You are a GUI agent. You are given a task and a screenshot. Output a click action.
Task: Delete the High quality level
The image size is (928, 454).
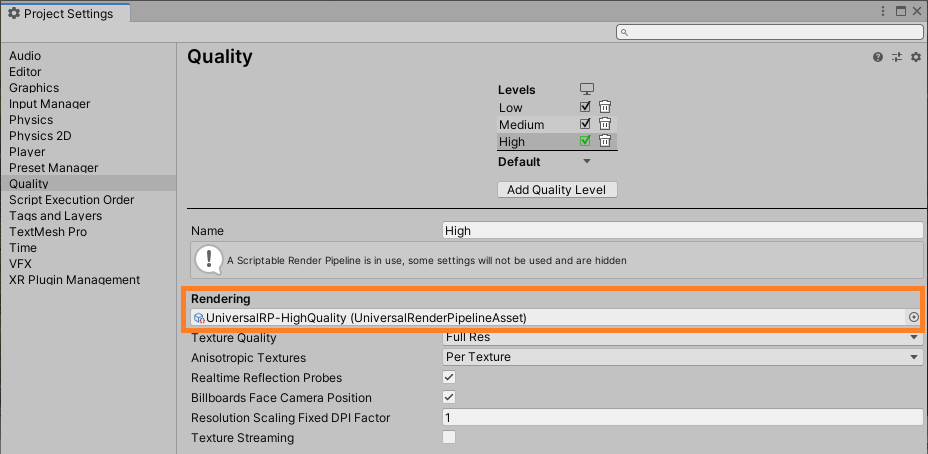coord(604,141)
